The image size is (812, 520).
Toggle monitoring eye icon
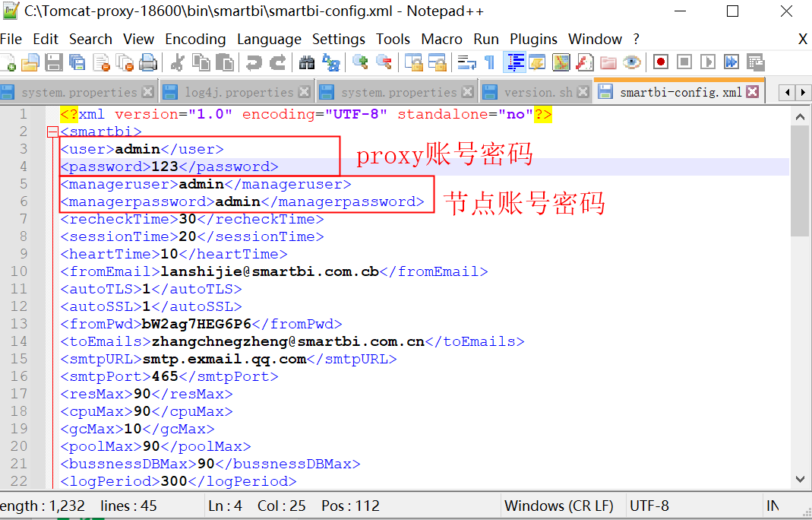[632, 63]
